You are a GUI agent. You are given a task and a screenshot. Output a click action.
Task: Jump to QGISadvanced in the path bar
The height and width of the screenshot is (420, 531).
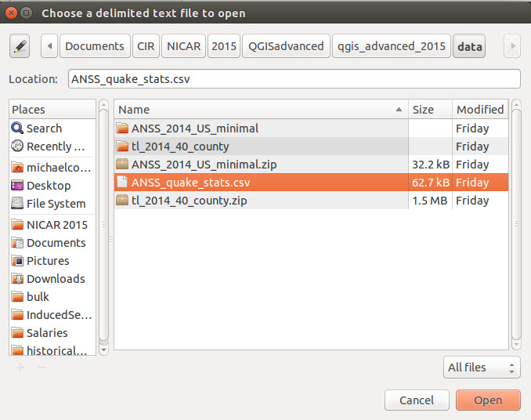(286, 46)
